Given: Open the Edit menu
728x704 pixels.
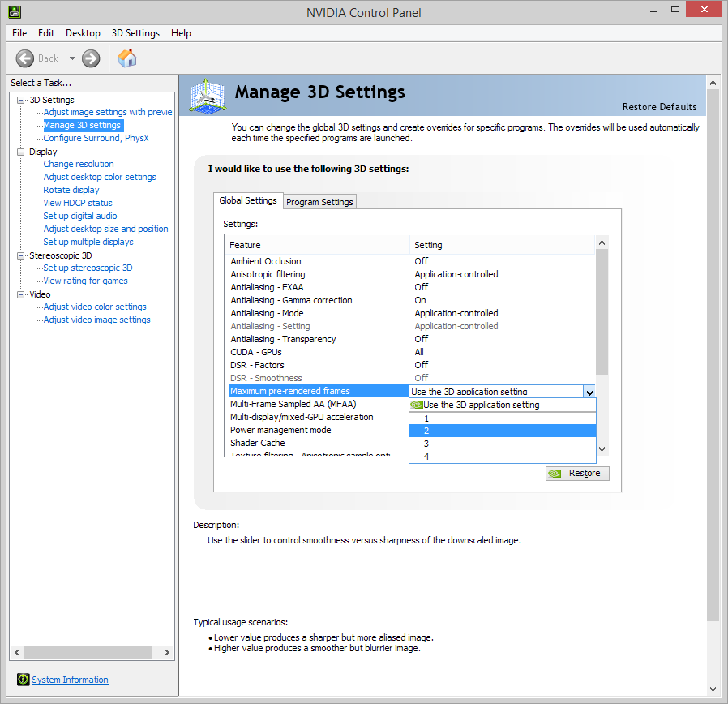Looking at the screenshot, I should click(x=46, y=33).
